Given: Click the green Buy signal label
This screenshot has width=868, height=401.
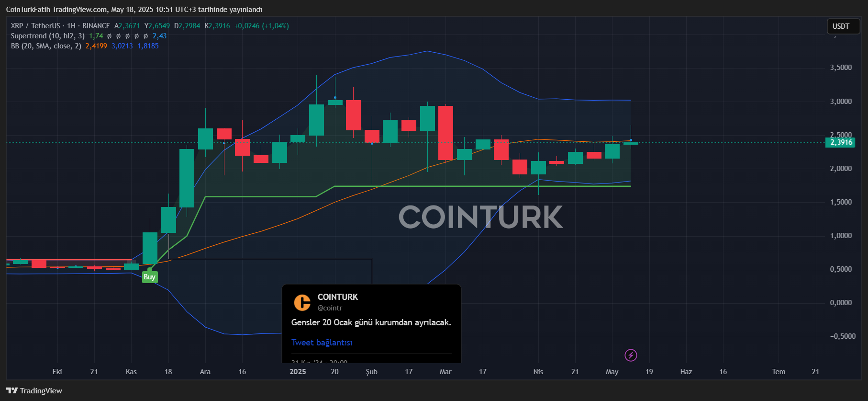Looking at the screenshot, I should [150, 277].
